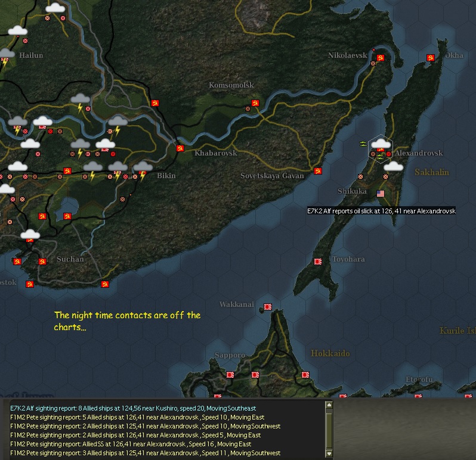Select the Soviet base icon west of Bikin
This screenshot has height=460, width=476.
[67, 171]
